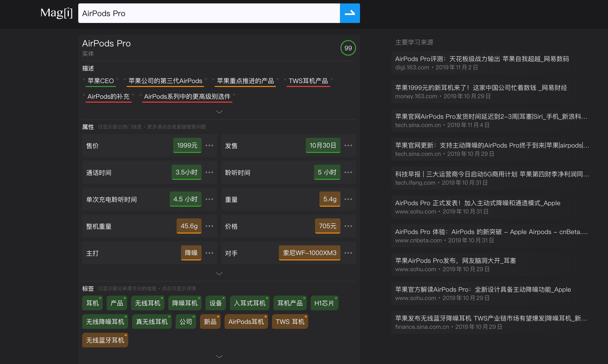Select the 降噪耳机 tag
Viewport: 608px width, 364px height.
(x=184, y=303)
